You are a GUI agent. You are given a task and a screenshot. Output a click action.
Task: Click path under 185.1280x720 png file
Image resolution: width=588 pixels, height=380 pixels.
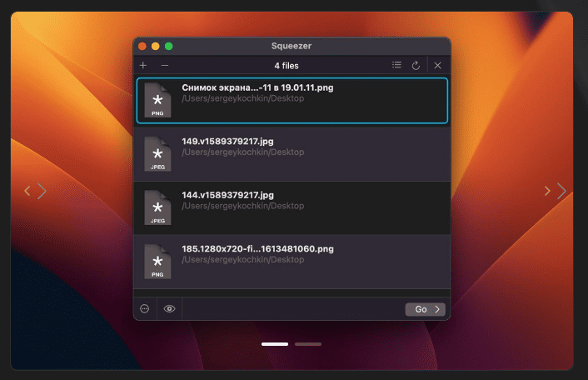243,260
